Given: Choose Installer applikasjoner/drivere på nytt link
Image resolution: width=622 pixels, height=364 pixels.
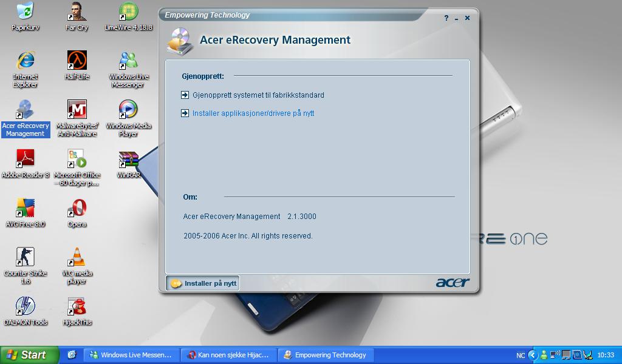Looking at the screenshot, I should point(253,113).
